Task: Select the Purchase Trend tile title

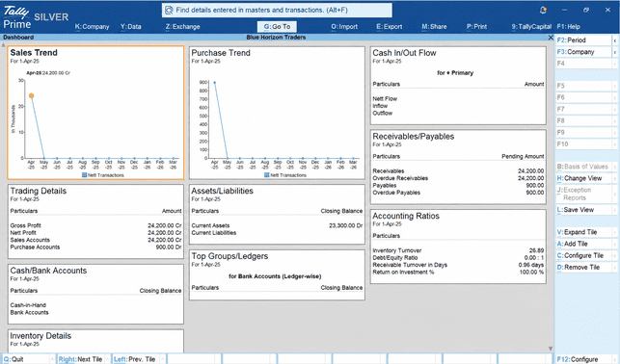Action: tap(221, 53)
